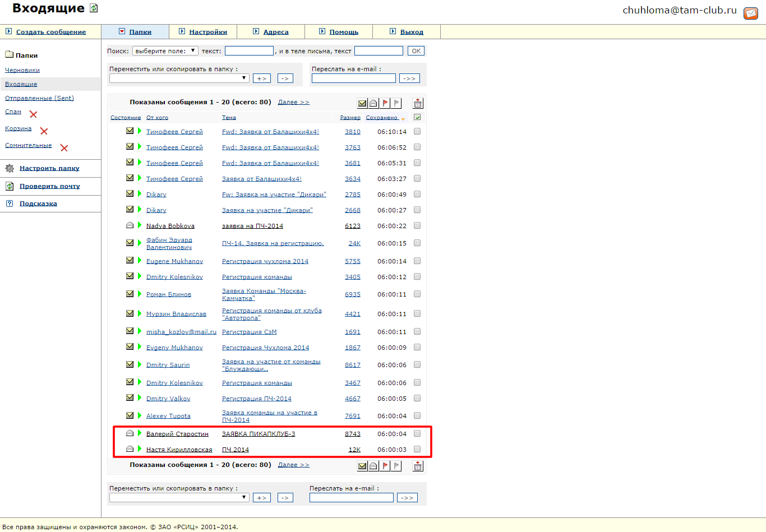
Task: Empty the Спам folder with its red X
Action: click(33, 114)
